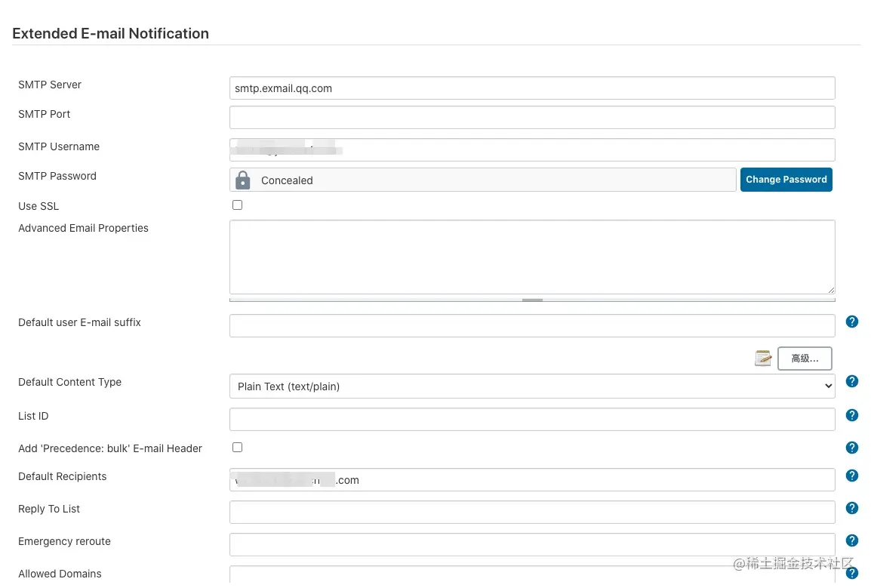Open help for Default Content Type

(x=852, y=381)
